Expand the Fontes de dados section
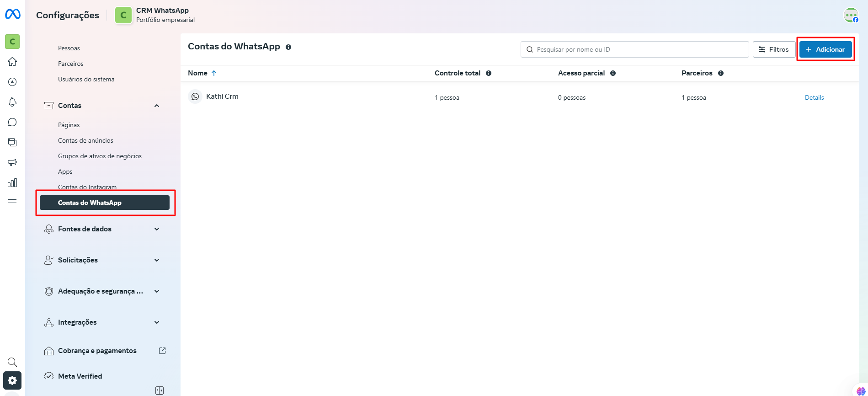Image resolution: width=868 pixels, height=396 pixels. (157, 229)
